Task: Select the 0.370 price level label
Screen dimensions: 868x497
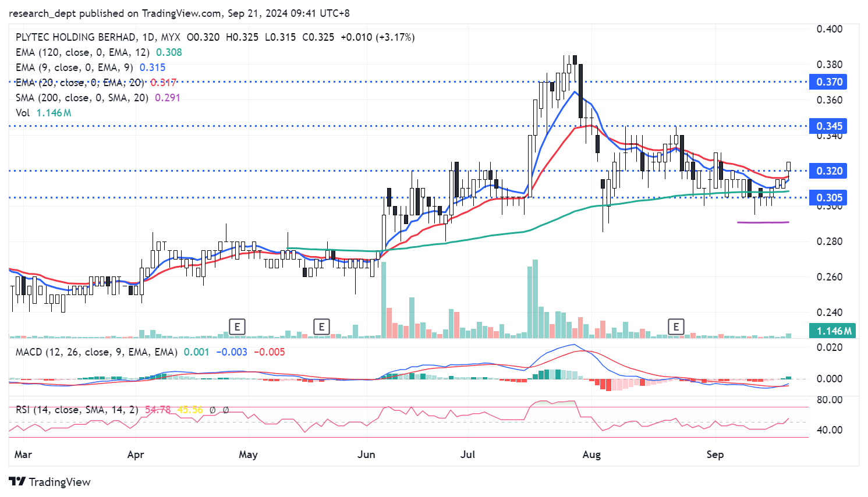Action: point(829,82)
